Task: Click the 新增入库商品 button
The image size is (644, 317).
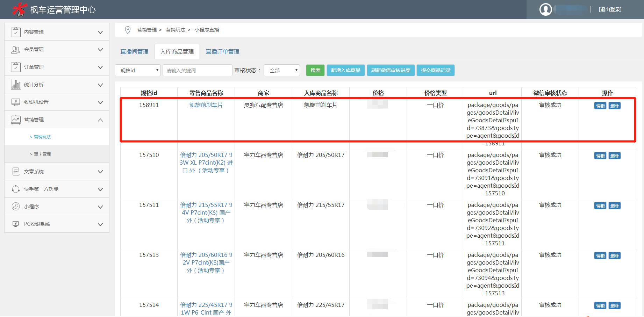Action: click(346, 70)
